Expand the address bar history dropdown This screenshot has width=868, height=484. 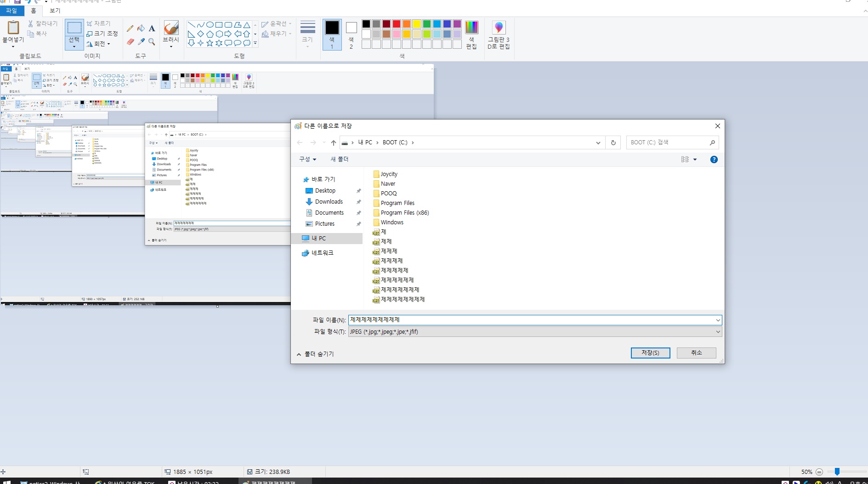598,143
